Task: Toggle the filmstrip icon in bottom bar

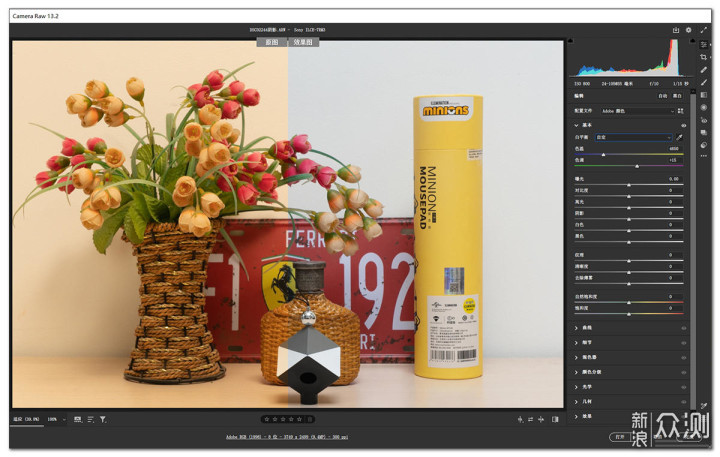Action: pyautogui.click(x=78, y=419)
